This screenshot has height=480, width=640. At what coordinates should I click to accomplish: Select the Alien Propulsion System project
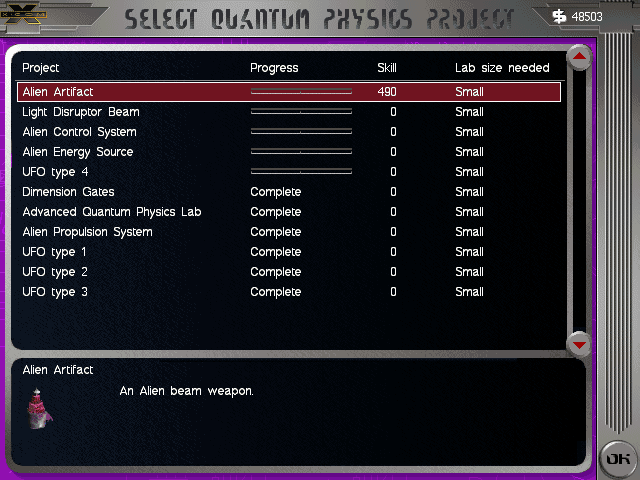289,232
